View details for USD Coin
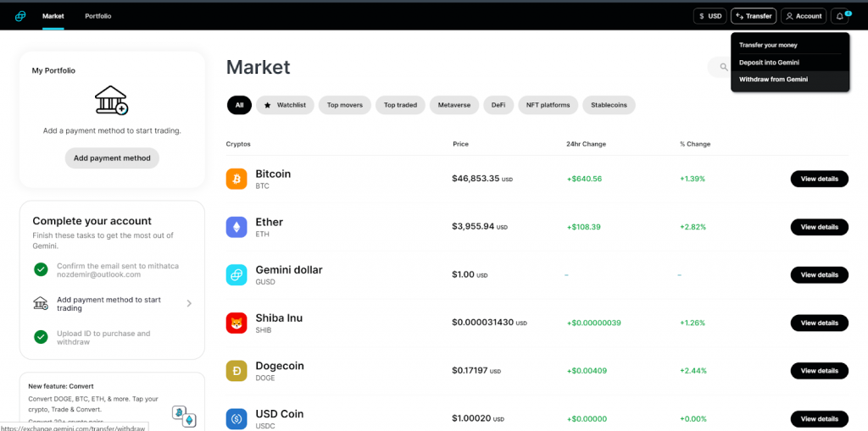 click(820, 419)
